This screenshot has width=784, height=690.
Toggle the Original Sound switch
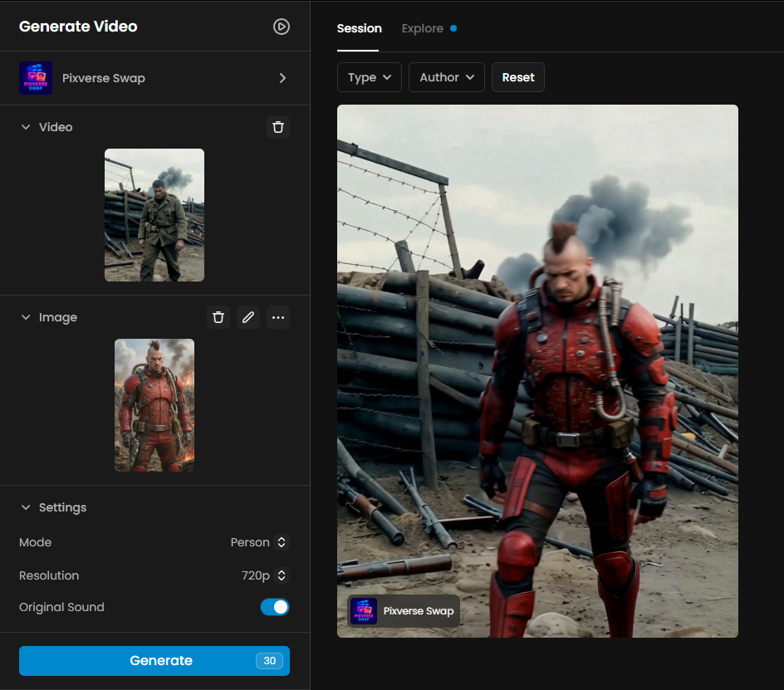[x=275, y=607]
